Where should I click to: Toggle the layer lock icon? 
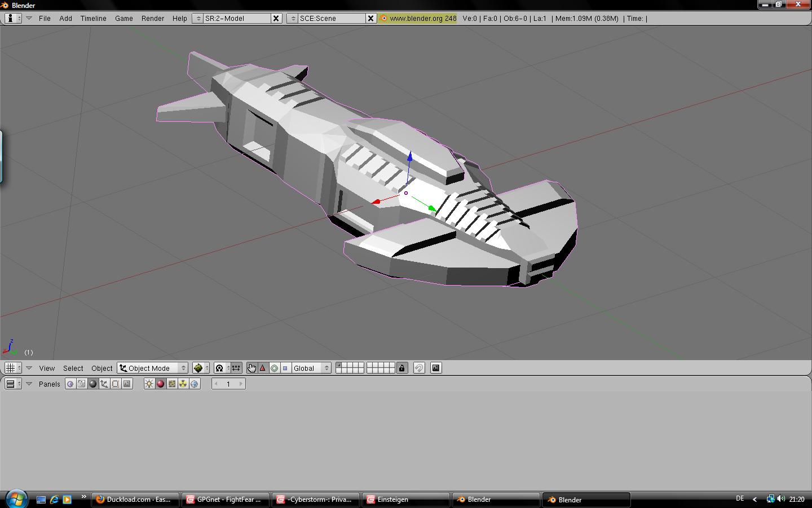pyautogui.click(x=401, y=368)
